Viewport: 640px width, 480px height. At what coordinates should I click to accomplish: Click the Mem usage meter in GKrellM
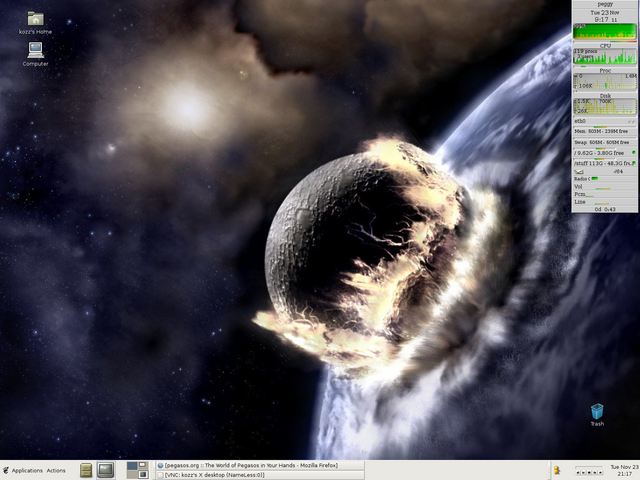coord(605,131)
